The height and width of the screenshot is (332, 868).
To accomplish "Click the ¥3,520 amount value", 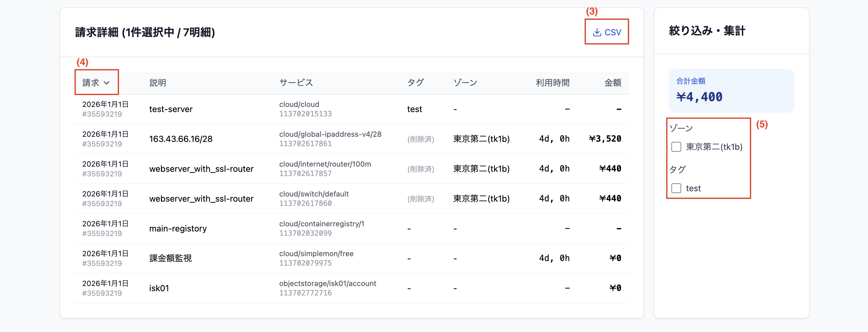I will 605,139.
